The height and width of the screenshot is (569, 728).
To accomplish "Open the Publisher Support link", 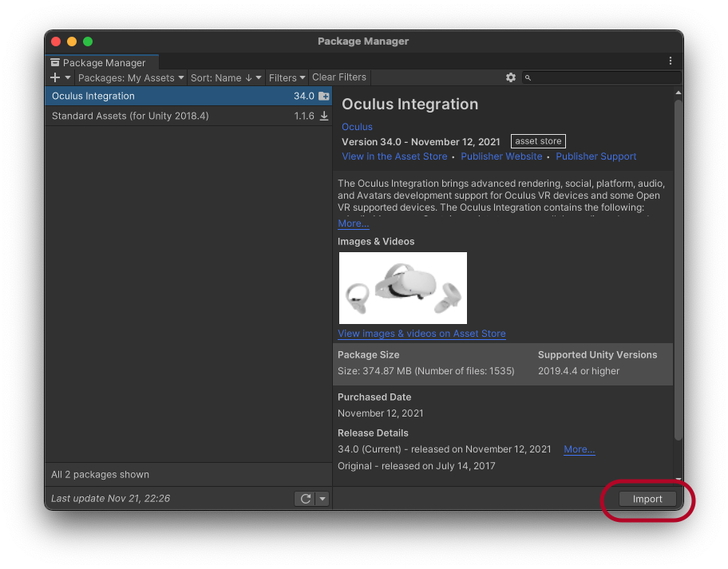I will click(x=596, y=156).
